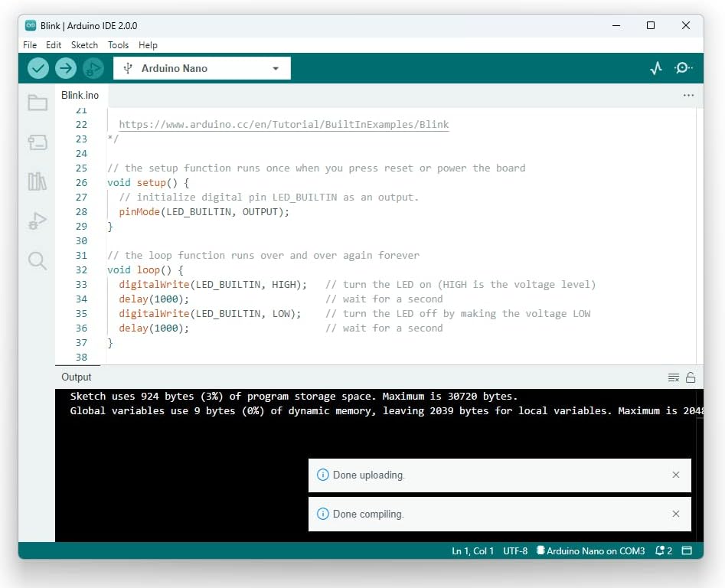
Task: Open the Help menu
Action: point(148,45)
